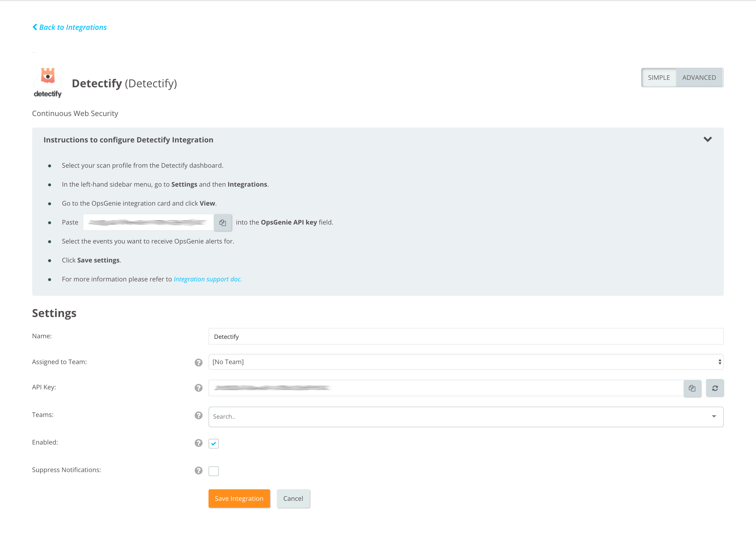This screenshot has width=756, height=541.
Task: Click help icon for Suppress Notifications
Action: tap(198, 470)
